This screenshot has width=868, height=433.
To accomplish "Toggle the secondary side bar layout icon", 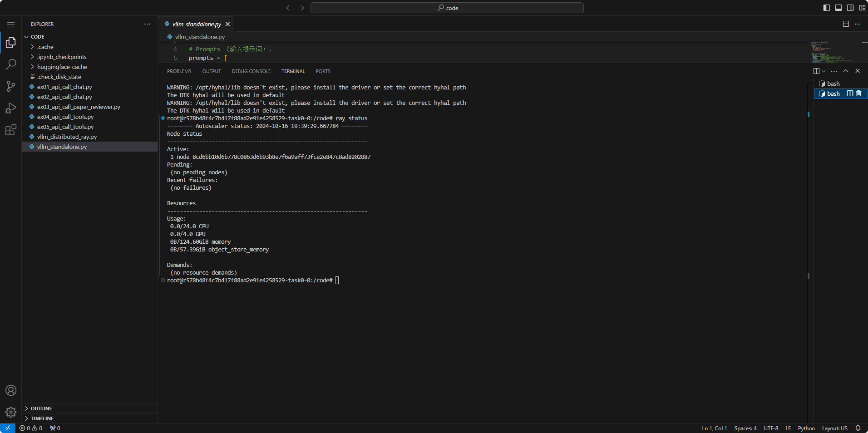I will pyautogui.click(x=850, y=8).
